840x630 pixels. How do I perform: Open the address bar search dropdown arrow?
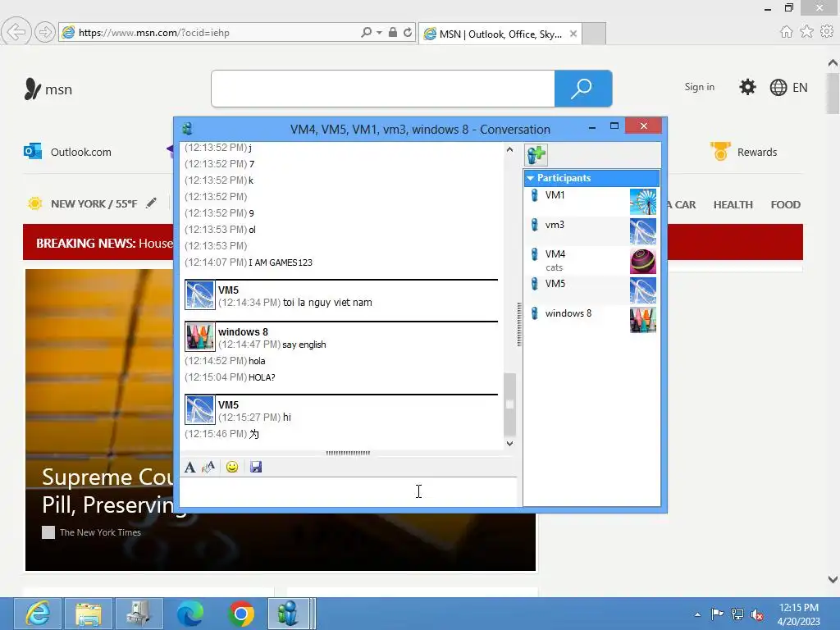point(379,32)
